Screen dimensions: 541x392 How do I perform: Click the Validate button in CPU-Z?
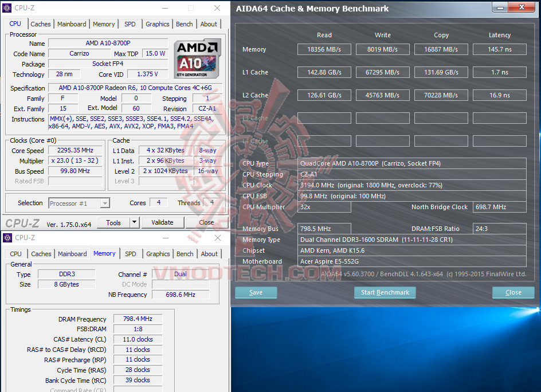163,222
